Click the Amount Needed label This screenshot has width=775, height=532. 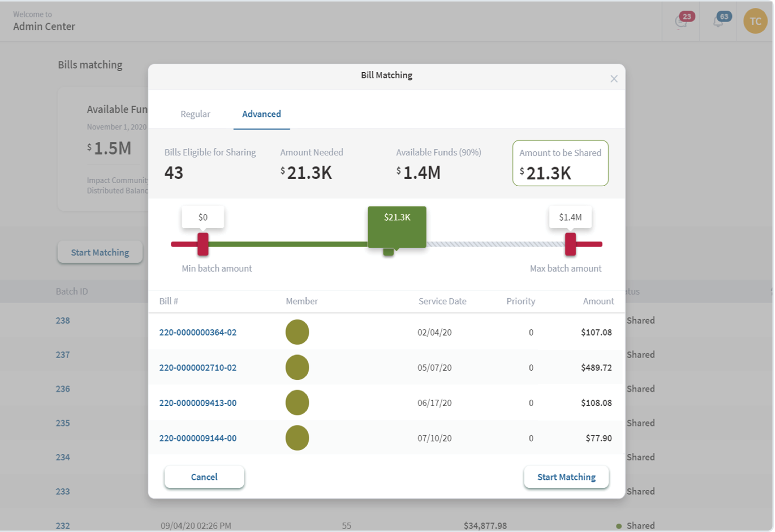coord(312,152)
